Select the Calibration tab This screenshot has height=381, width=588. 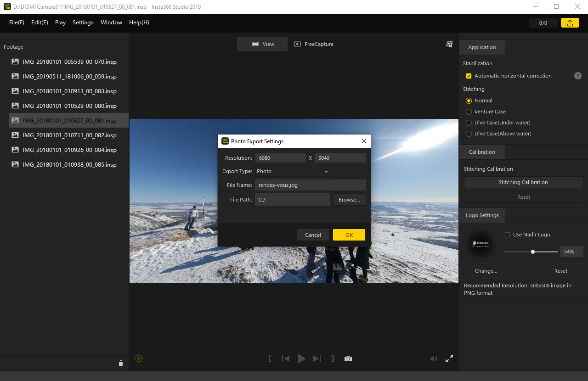(x=482, y=152)
